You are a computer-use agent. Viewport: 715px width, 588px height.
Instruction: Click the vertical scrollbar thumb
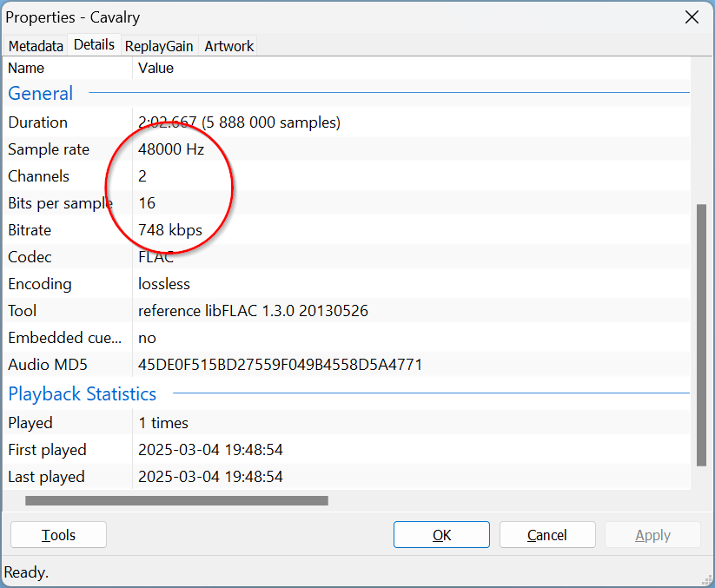click(701, 335)
